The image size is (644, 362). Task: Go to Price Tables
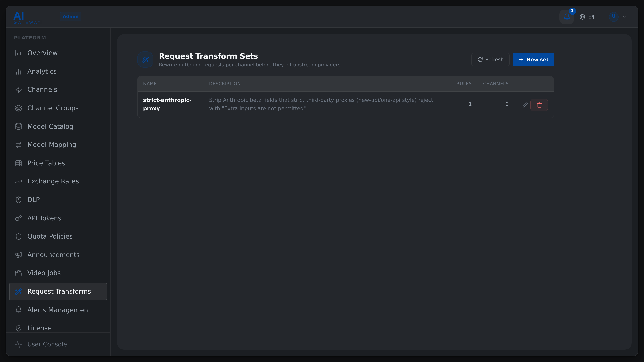pyautogui.click(x=58, y=163)
